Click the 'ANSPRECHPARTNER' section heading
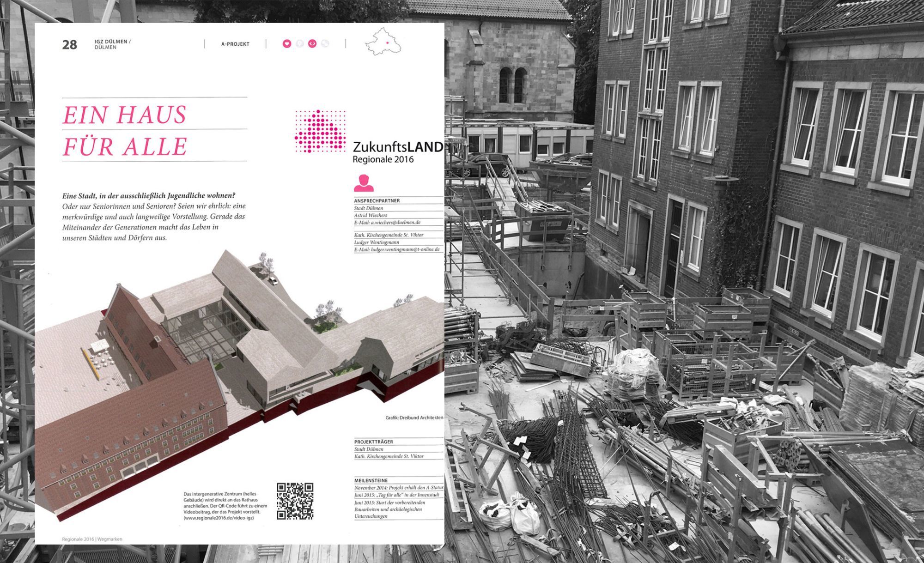 tap(377, 201)
